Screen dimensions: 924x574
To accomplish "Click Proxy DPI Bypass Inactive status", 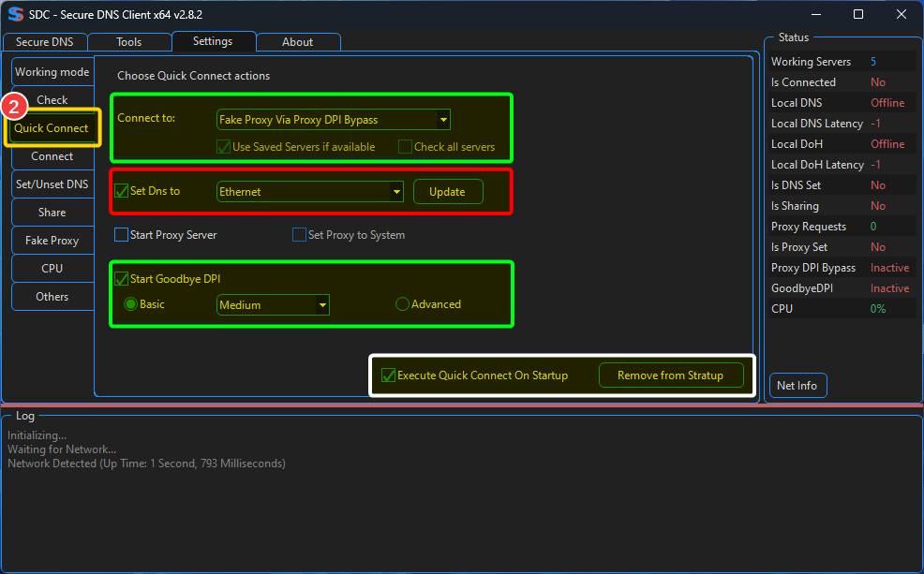I will 890,268.
